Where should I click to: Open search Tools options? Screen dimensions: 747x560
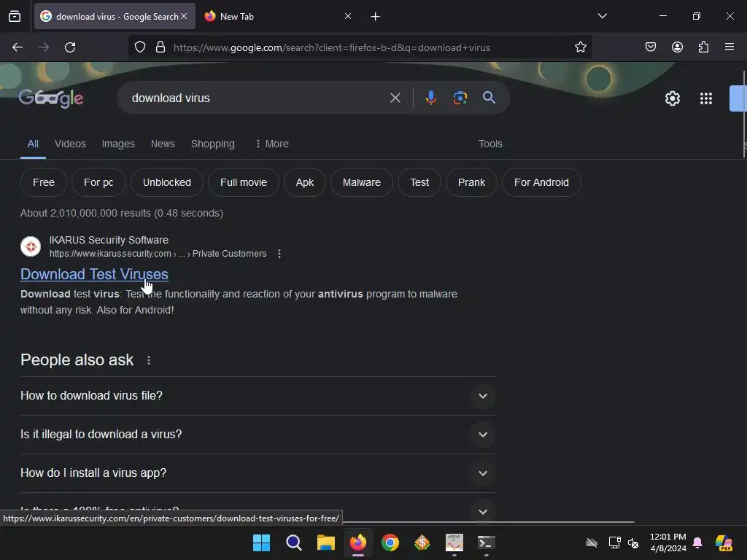(x=490, y=144)
